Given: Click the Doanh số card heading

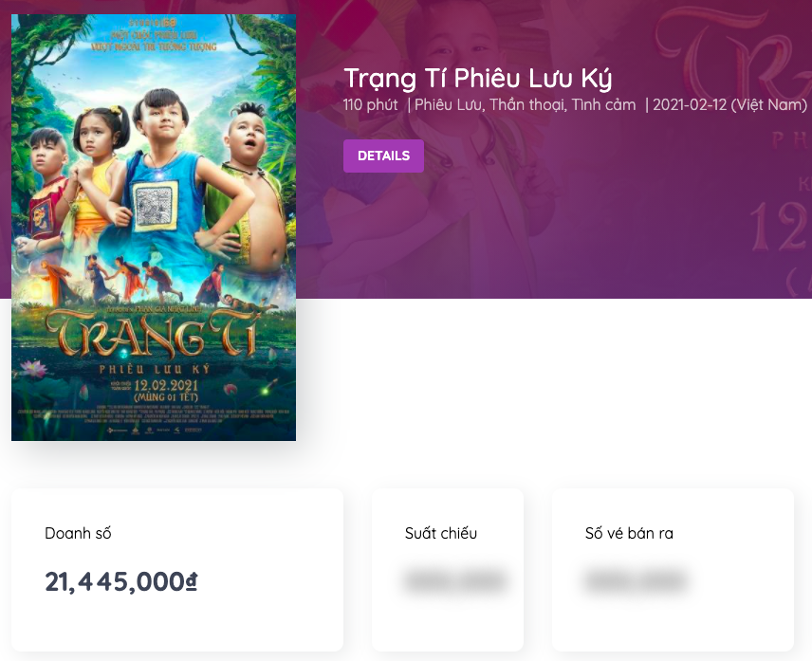Looking at the screenshot, I should point(78,533).
